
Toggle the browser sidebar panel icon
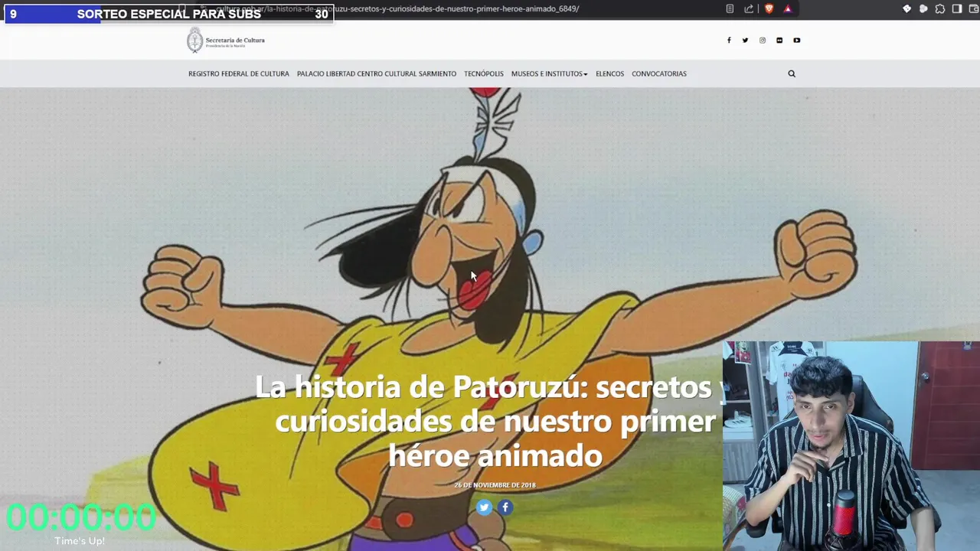(x=957, y=9)
